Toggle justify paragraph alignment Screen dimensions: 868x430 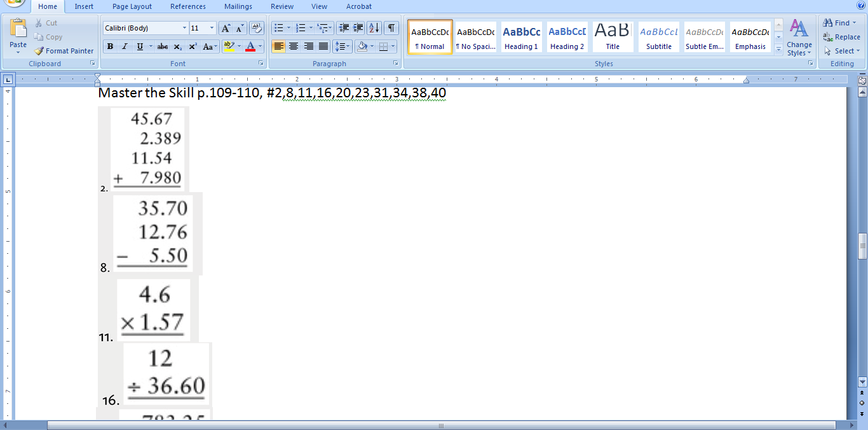click(x=323, y=47)
